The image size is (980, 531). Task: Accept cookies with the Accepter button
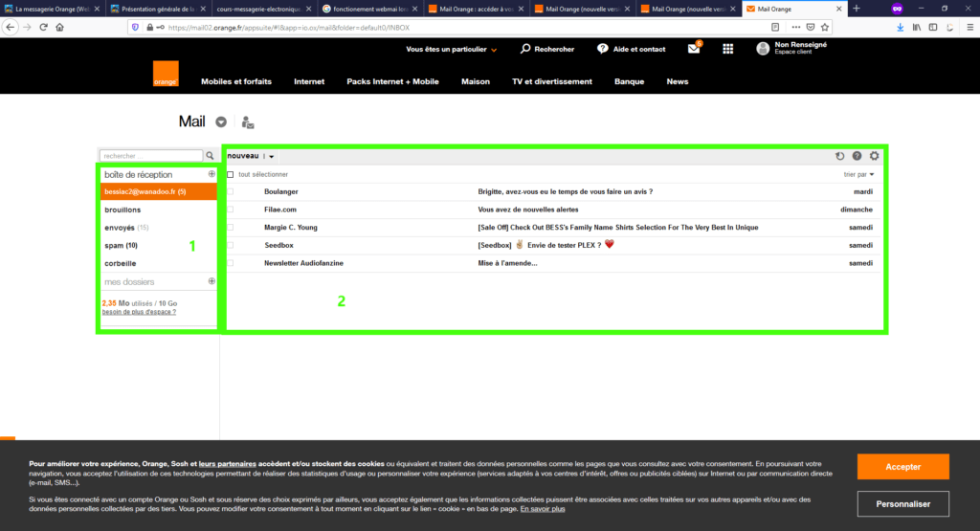[x=903, y=467]
